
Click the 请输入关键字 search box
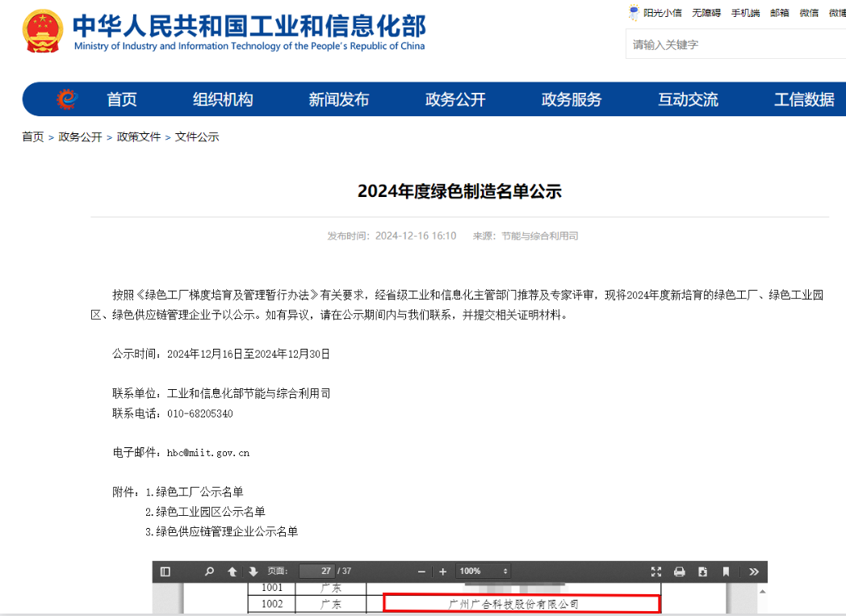pos(735,44)
